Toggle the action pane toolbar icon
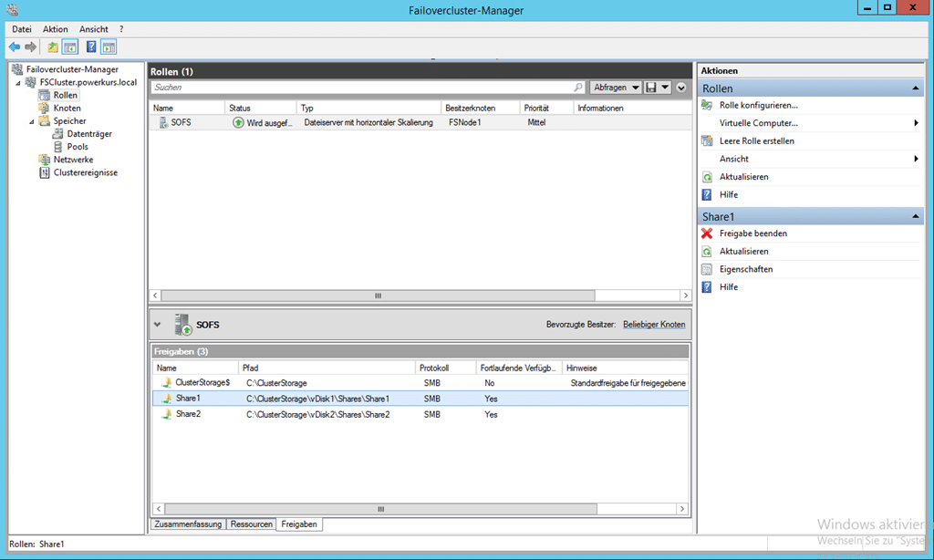 109,47
